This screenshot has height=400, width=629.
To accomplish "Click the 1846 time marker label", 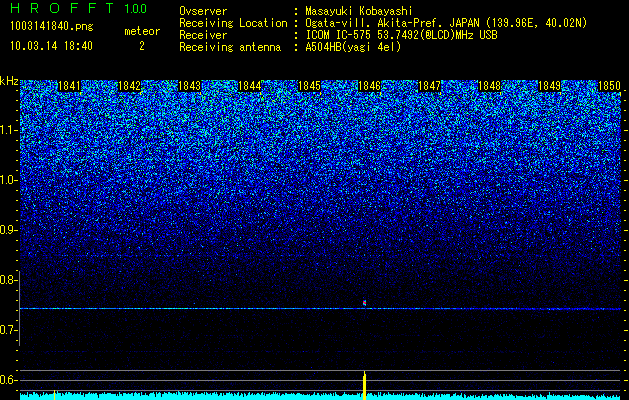I will 369,86.
